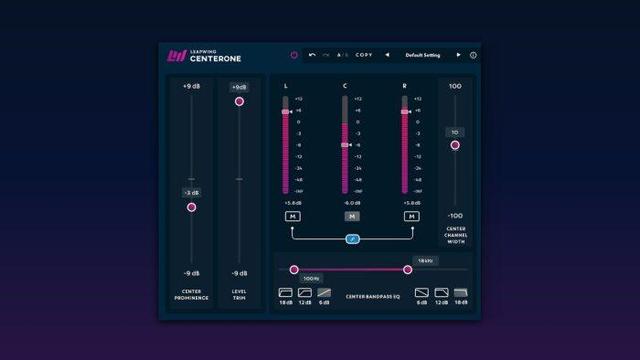
Task: Select the 18 dB low-cut slope icon
Action: click(286, 293)
